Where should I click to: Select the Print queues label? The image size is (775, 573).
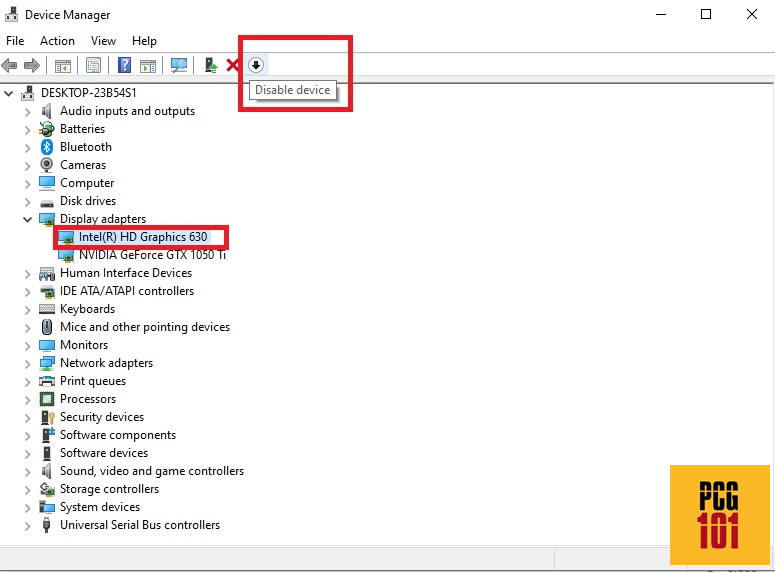(93, 381)
